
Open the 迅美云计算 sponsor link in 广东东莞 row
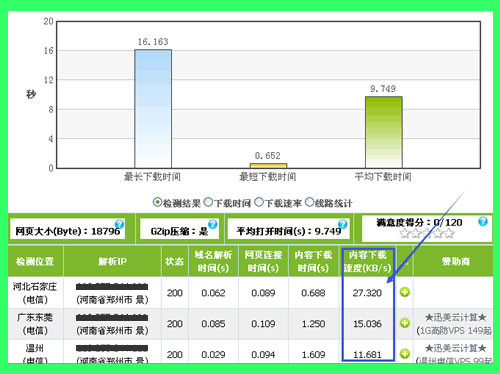click(x=455, y=317)
